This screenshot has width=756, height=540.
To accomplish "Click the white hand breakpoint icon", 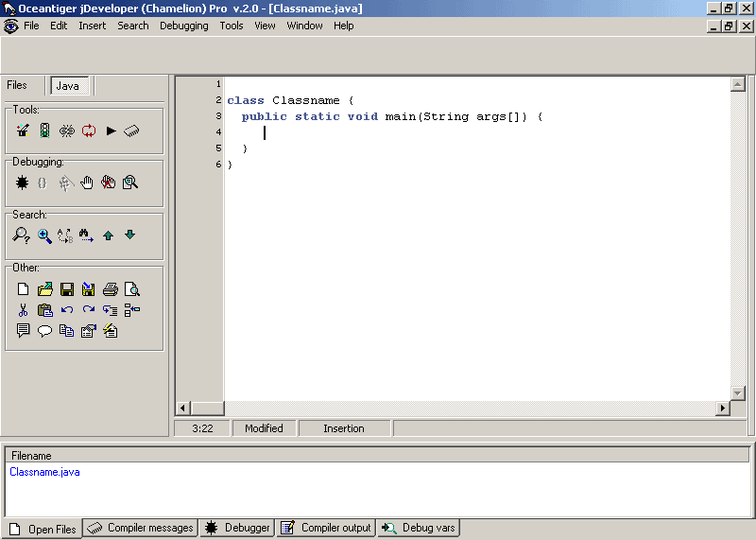I will point(87,183).
